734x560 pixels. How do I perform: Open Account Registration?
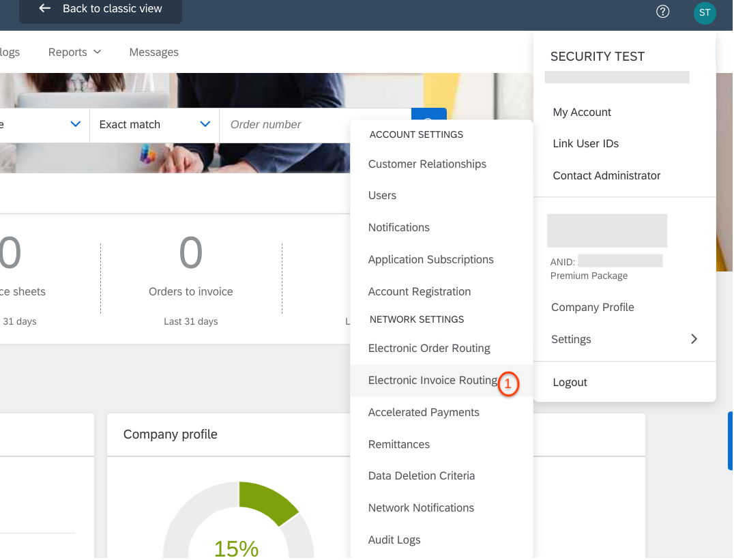(x=420, y=291)
